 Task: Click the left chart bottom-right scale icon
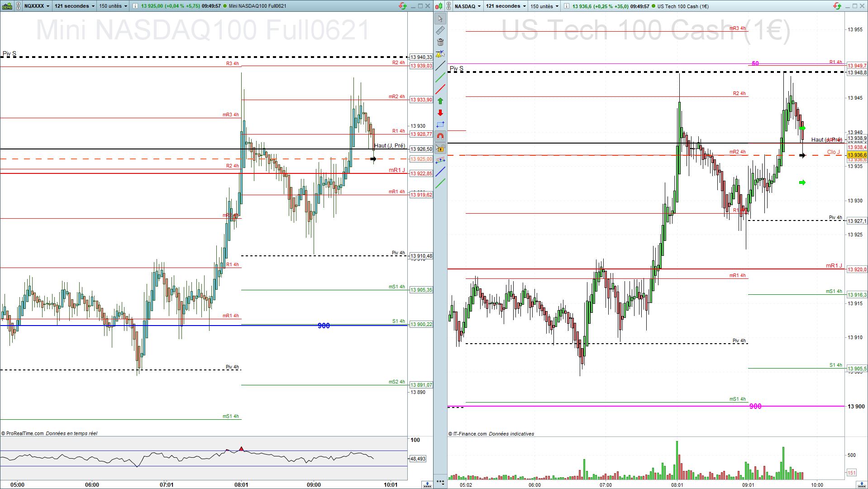(x=427, y=484)
